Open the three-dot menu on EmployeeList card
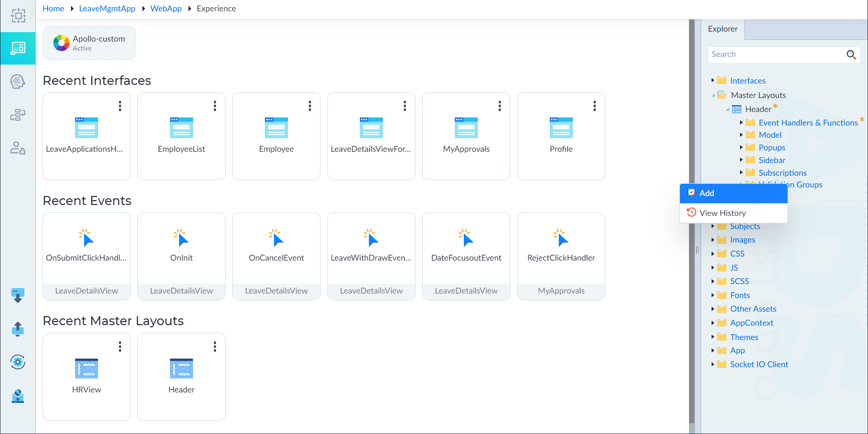 click(x=215, y=106)
